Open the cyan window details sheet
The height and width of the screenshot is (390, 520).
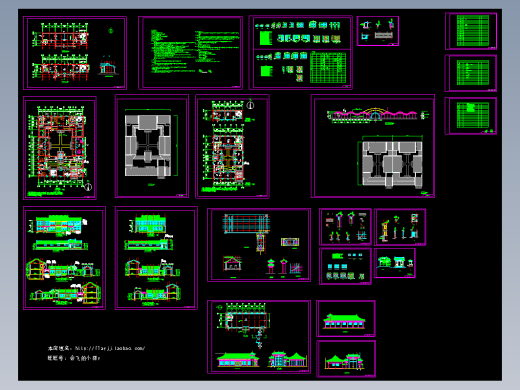coord(345,266)
